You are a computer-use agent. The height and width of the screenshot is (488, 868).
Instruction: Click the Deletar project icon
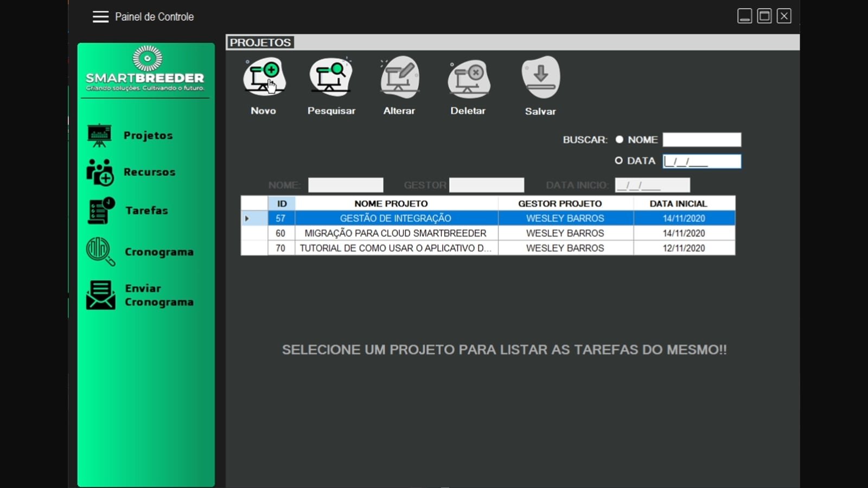(x=469, y=79)
